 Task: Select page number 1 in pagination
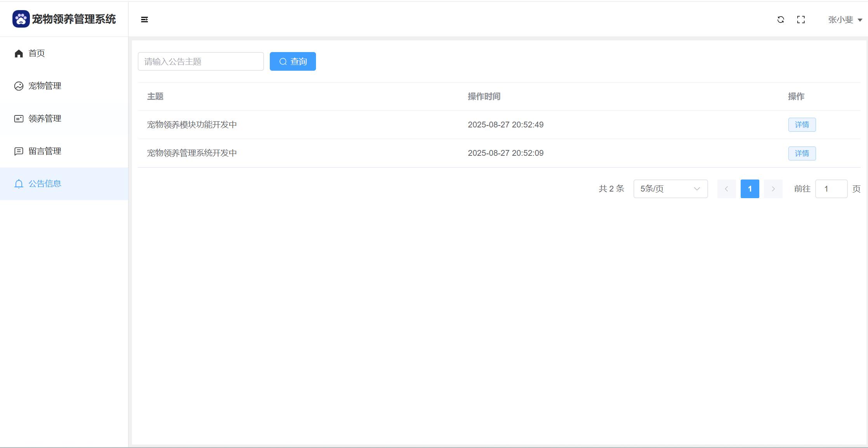pos(750,189)
